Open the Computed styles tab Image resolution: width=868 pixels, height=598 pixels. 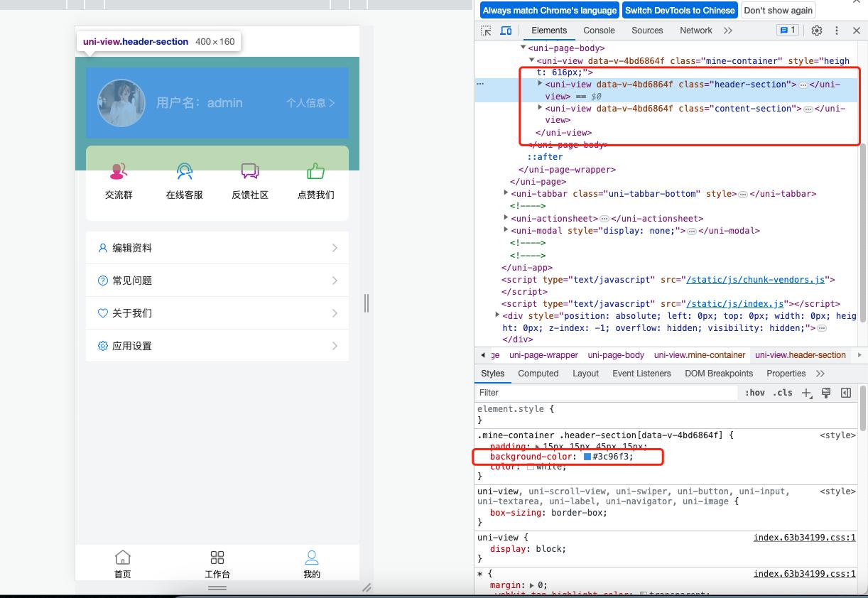(x=538, y=374)
